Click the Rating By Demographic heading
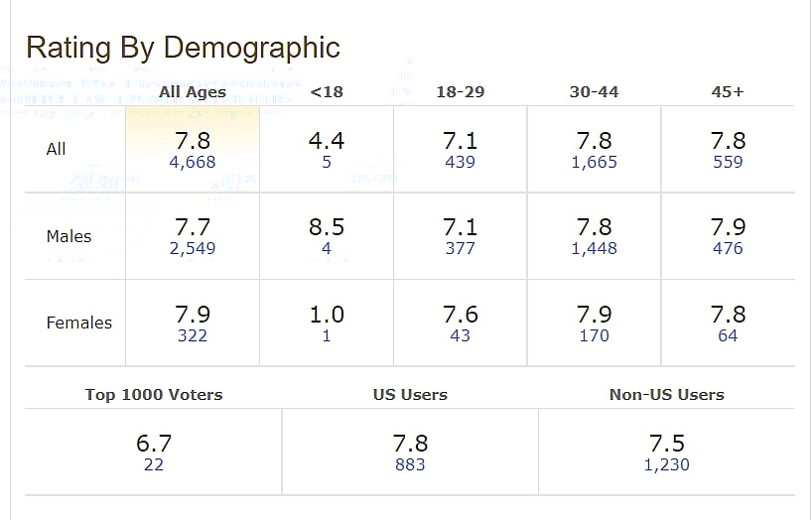The image size is (812, 520). [183, 48]
